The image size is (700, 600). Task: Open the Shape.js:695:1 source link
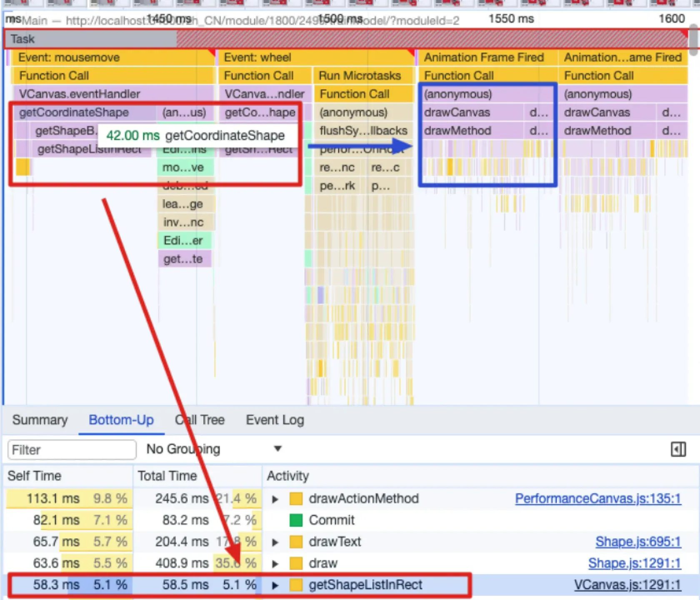(x=638, y=542)
